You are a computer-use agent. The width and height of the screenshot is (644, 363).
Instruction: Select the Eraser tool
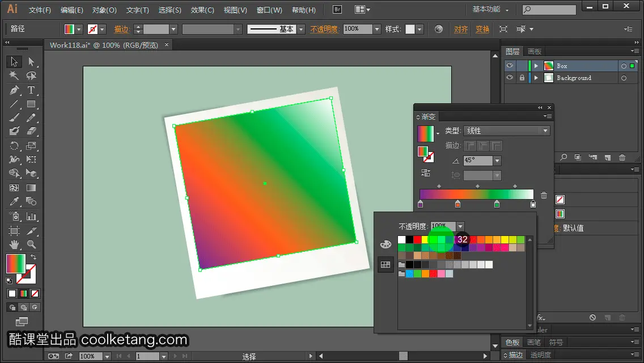click(31, 132)
